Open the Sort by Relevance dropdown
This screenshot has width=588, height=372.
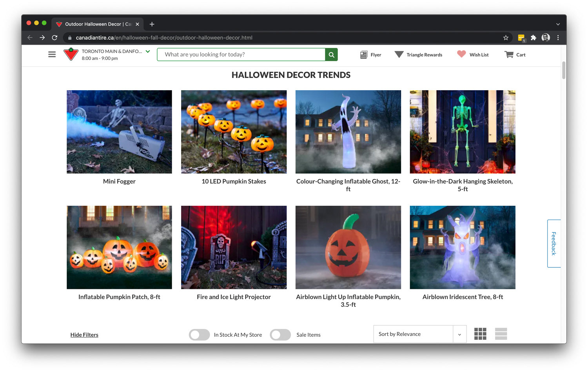420,334
